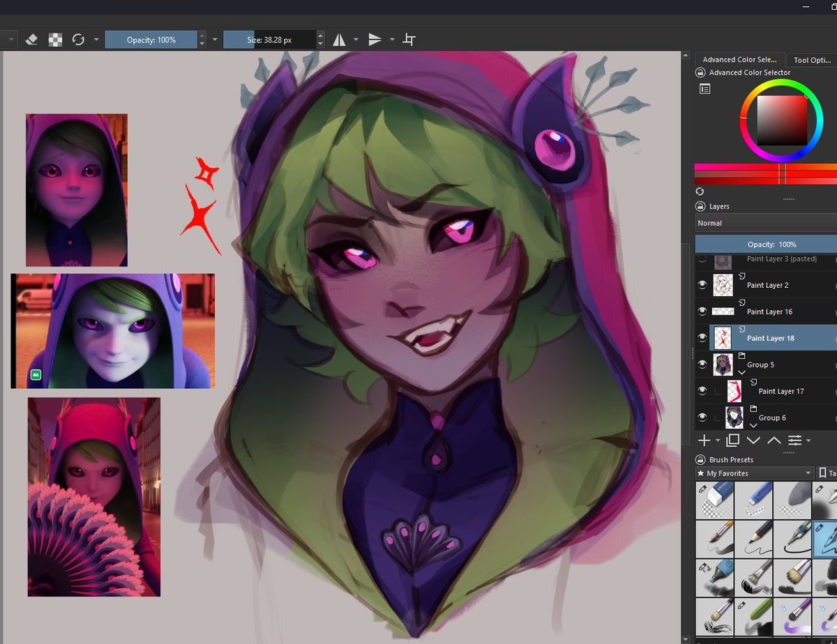Open the horizontal mirror options dropdown

click(356, 40)
